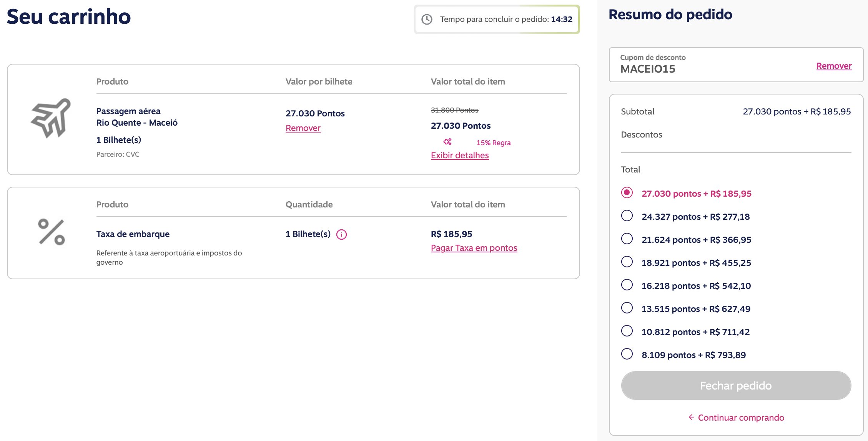Click the Cupom de desconto field
868x441 pixels.
click(x=736, y=65)
